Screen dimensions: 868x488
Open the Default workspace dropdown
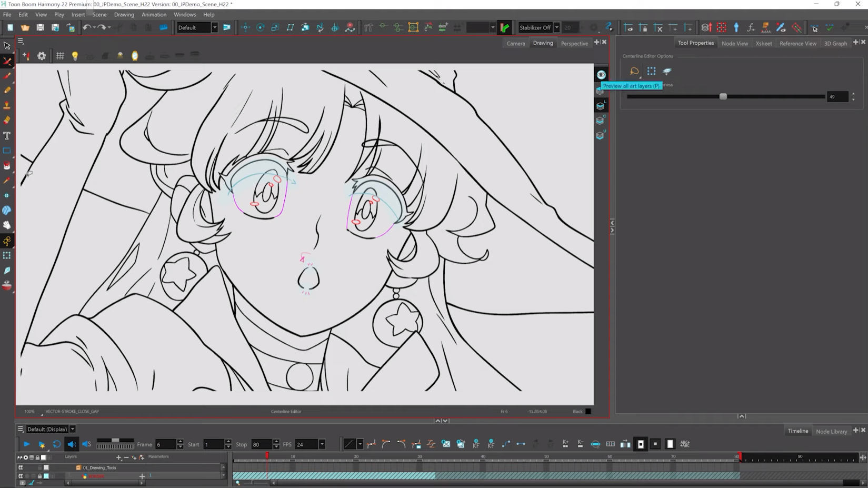tap(214, 27)
